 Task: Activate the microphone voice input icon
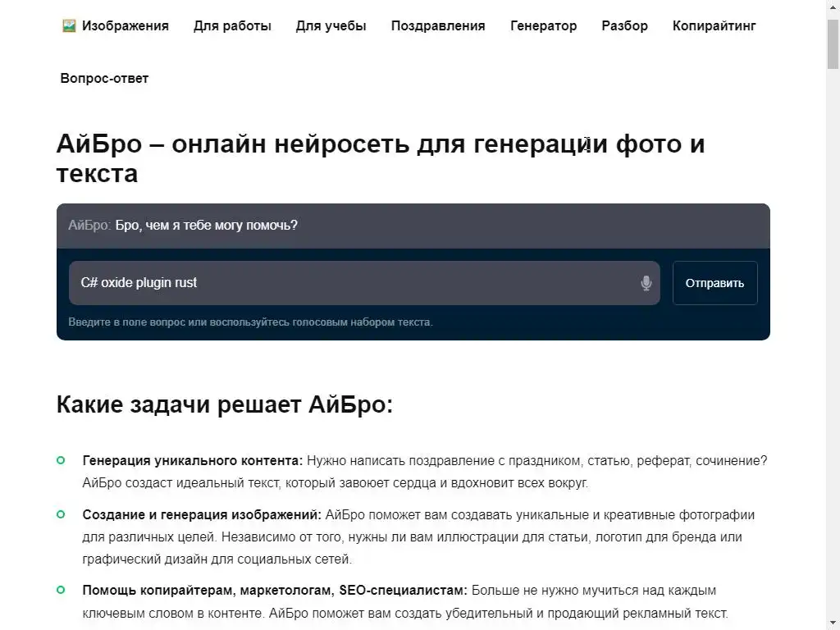(x=646, y=283)
